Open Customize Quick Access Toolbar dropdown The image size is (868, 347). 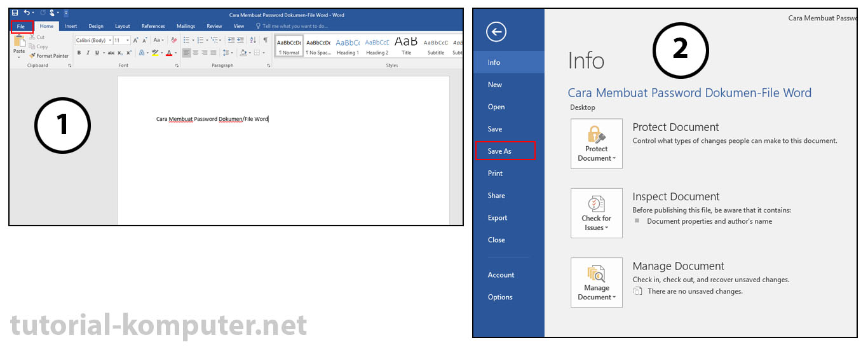66,13
